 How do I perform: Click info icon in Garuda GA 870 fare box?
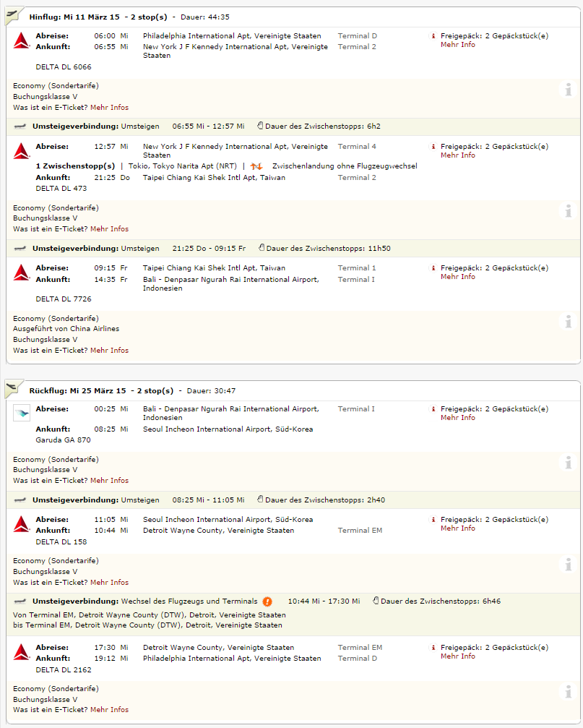[x=569, y=462]
